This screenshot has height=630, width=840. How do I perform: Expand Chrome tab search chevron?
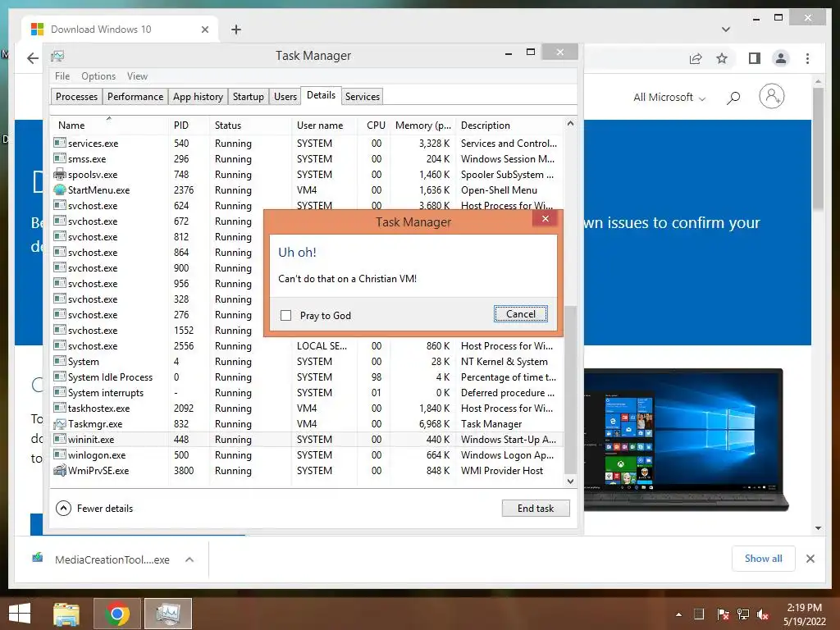[x=726, y=30]
